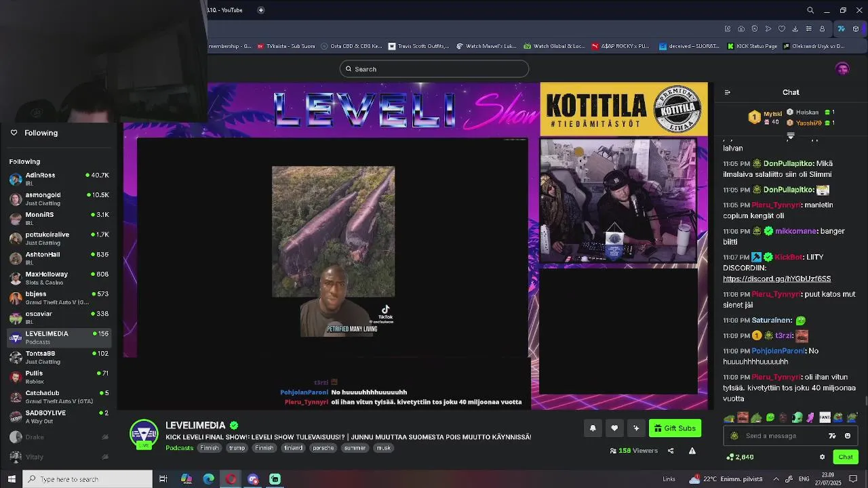Collapse chat using icon left of Chat header

[x=728, y=92]
